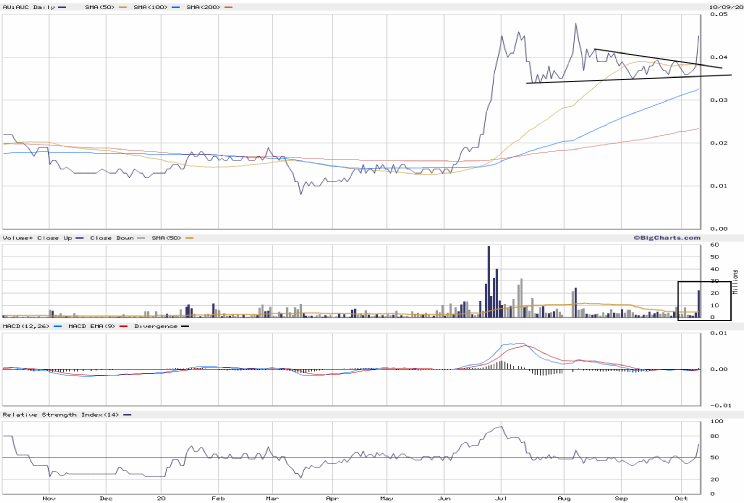The height and width of the screenshot is (503, 744).
Task: Click the Apr label on the time axis
Action: tap(330, 496)
